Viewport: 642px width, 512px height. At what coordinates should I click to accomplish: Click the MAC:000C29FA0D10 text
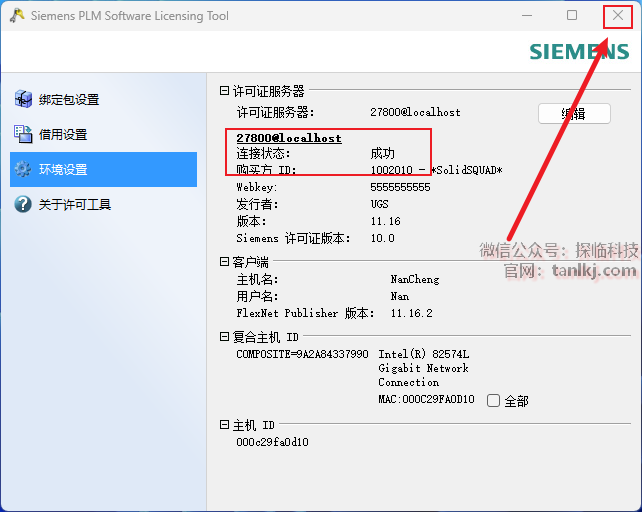tap(426, 399)
